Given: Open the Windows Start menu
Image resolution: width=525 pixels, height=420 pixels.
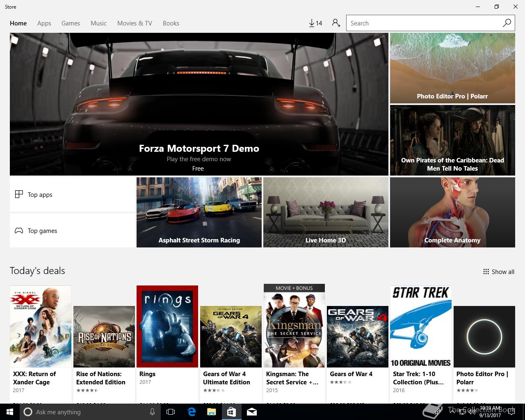Looking at the screenshot, I should click(x=9, y=412).
